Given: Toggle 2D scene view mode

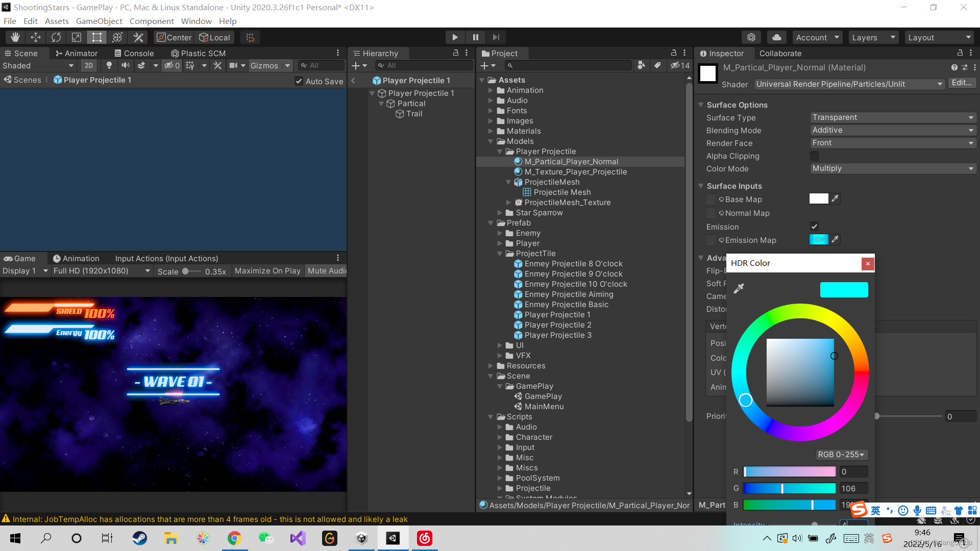Looking at the screenshot, I should coord(89,65).
